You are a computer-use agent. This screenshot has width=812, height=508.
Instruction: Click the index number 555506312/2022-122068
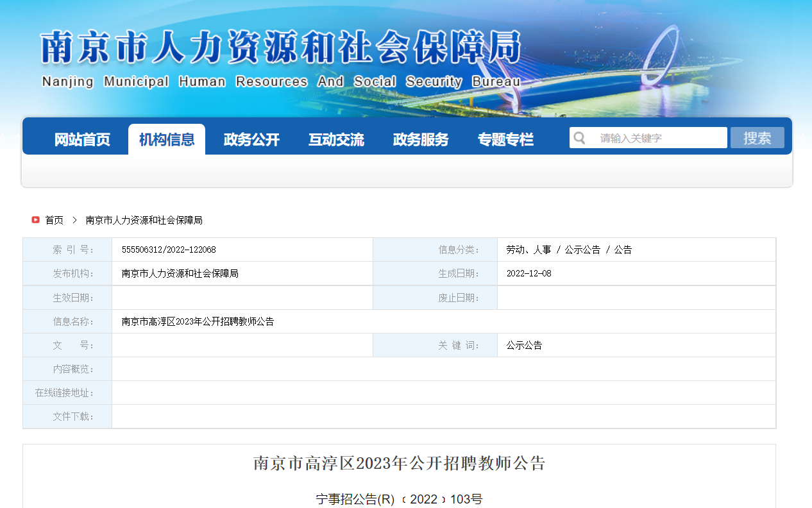169,250
